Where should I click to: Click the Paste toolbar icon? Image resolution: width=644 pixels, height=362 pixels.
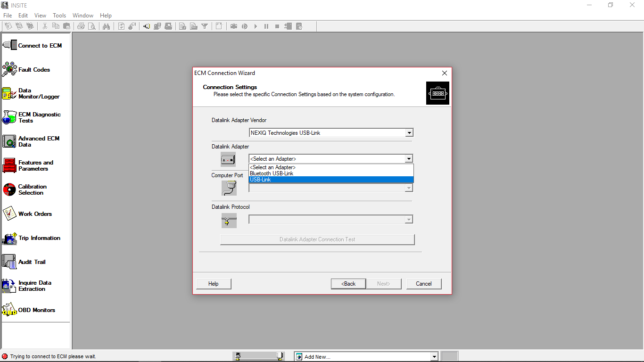click(x=66, y=26)
